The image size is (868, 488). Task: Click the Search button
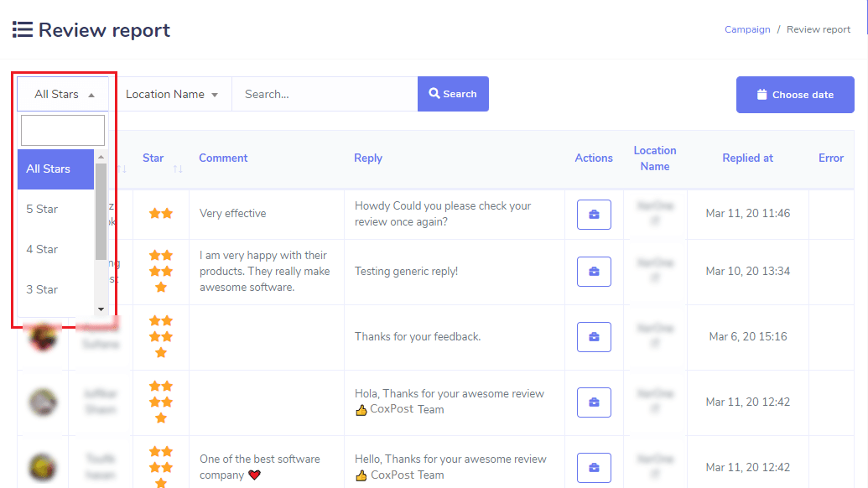[453, 94]
